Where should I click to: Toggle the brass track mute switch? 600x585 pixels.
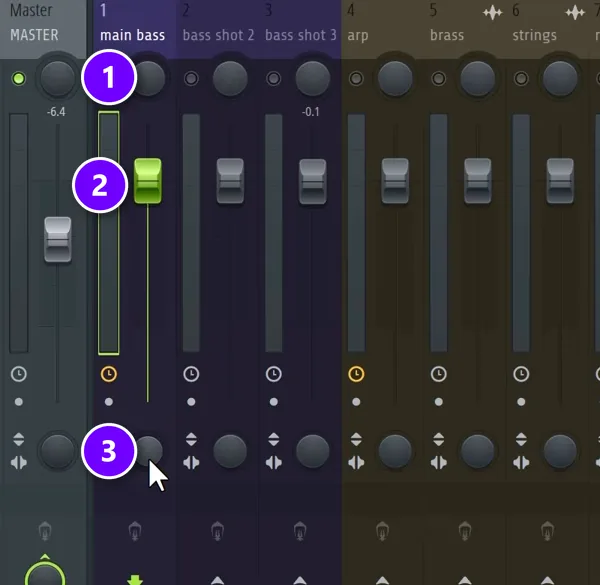click(439, 78)
